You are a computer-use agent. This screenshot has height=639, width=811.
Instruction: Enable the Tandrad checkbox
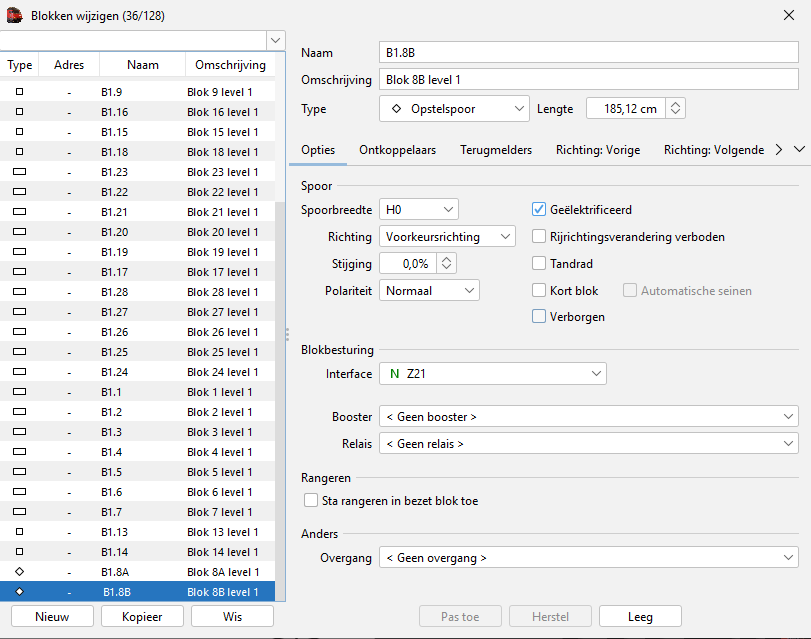tap(539, 263)
